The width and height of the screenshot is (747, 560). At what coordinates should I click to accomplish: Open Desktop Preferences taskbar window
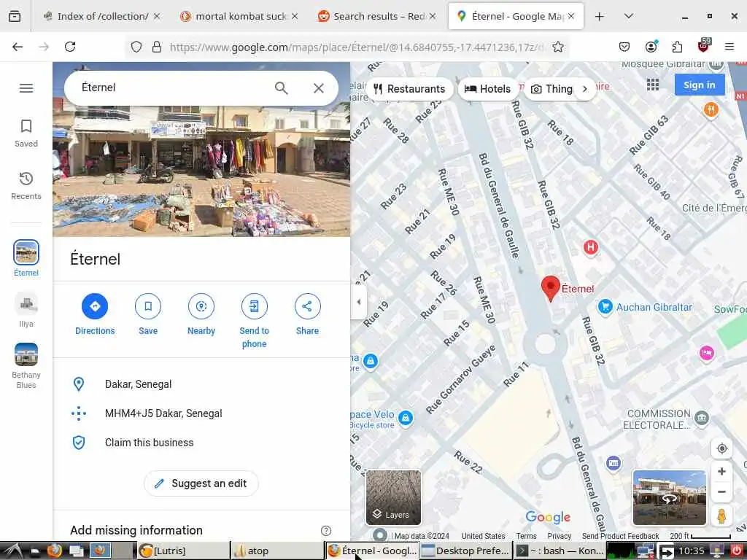[466, 551]
